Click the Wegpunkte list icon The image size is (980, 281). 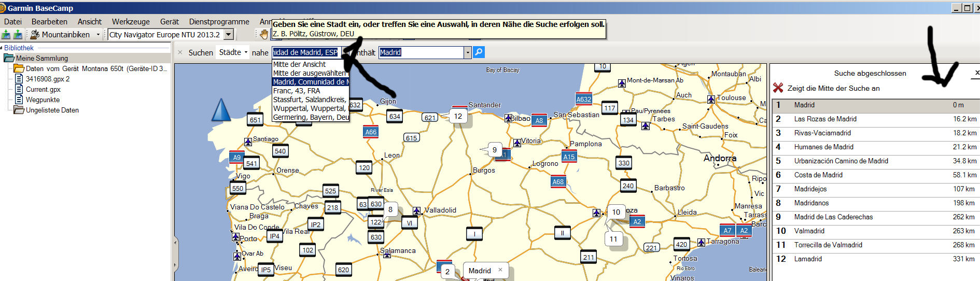pyautogui.click(x=19, y=100)
